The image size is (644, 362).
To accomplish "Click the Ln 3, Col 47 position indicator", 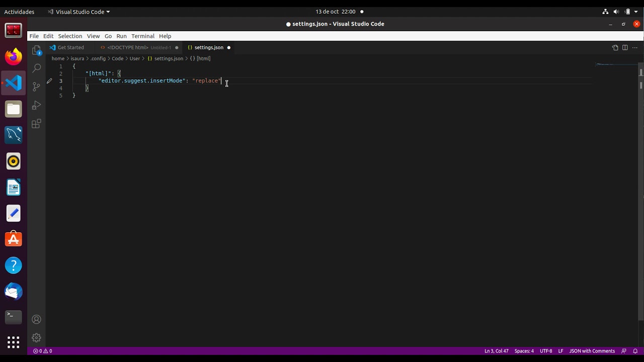I will (496, 351).
